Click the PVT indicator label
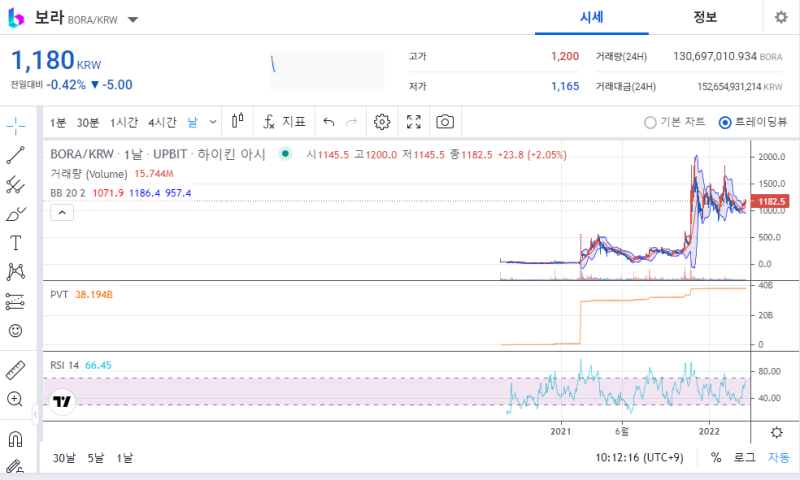This screenshot has height=480, width=800. coord(59,294)
